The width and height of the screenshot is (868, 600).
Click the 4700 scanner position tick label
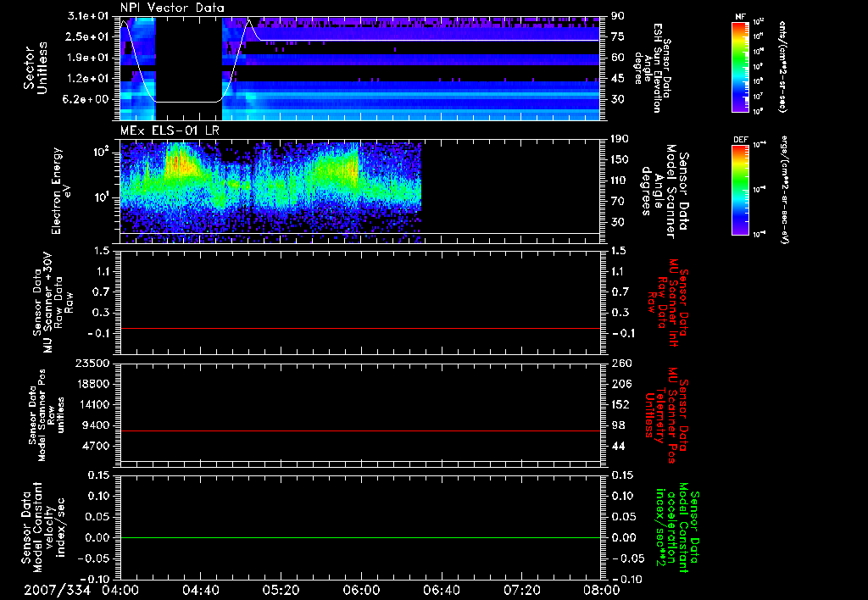[95, 446]
